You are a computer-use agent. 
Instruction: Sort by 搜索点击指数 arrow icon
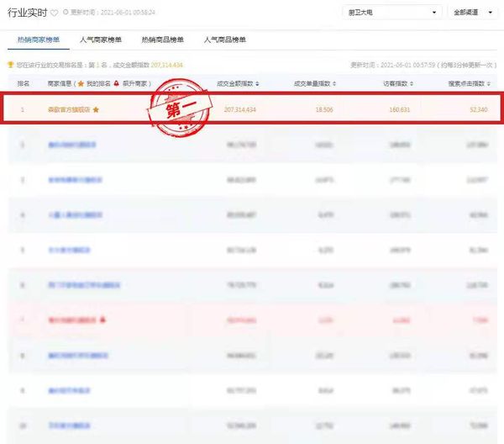(491, 84)
